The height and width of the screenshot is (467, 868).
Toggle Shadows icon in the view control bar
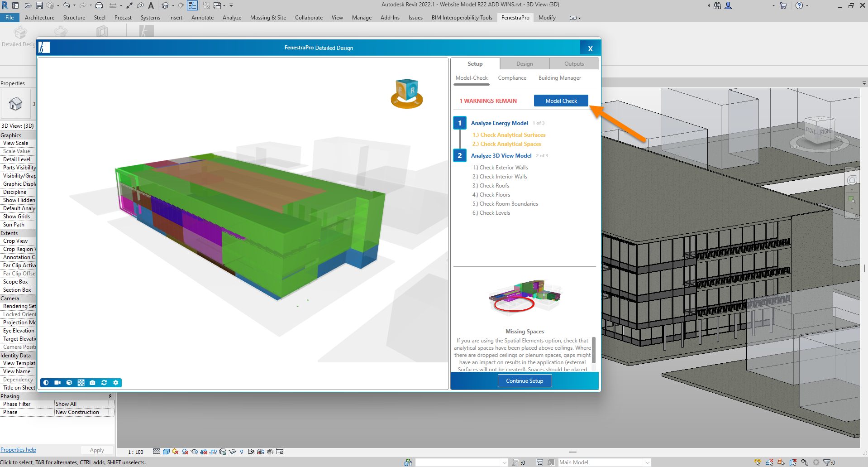click(x=185, y=452)
